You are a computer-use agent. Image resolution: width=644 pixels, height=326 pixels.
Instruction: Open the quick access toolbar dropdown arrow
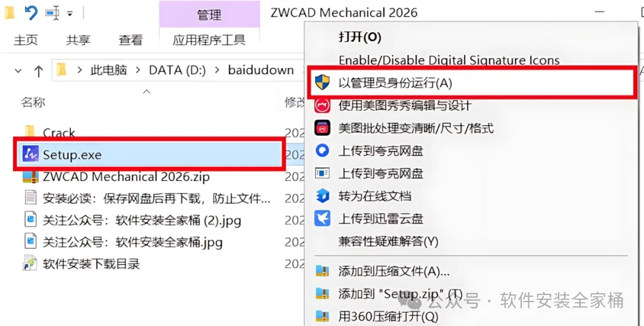point(70,14)
